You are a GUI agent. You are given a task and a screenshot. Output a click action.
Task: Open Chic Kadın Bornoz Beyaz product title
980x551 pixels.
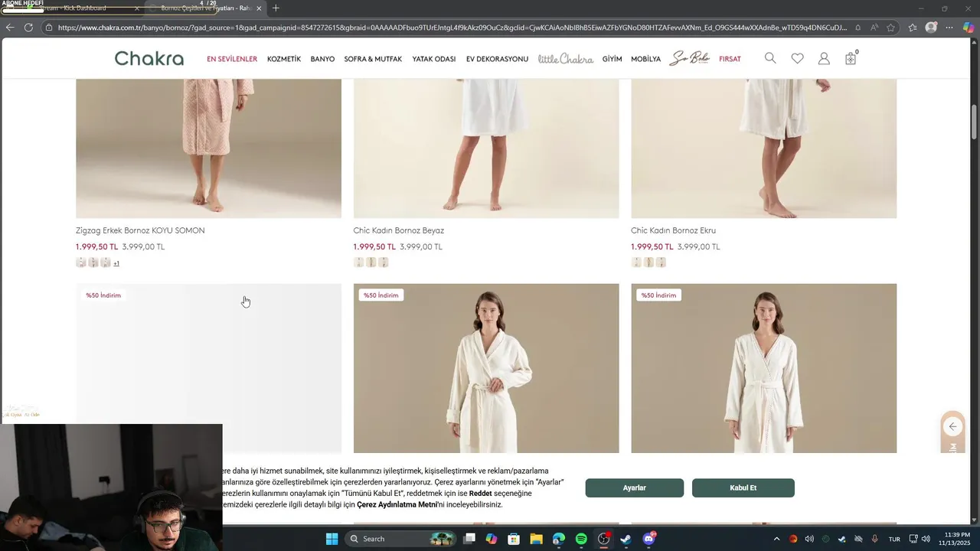399,230
